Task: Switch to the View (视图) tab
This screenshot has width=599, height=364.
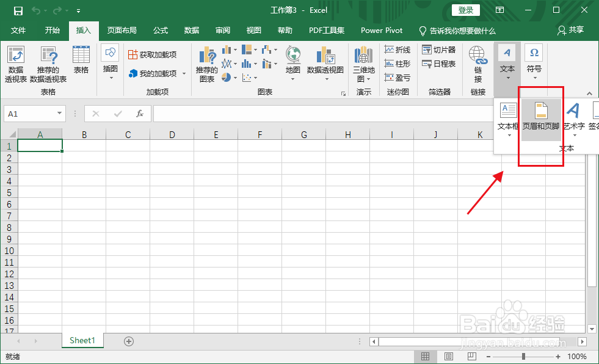Action: [253, 31]
